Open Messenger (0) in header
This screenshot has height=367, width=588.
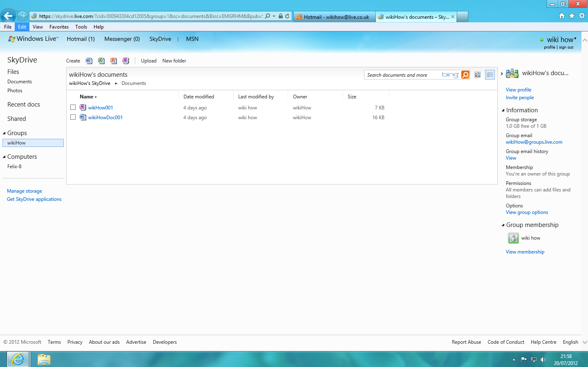coord(122,39)
